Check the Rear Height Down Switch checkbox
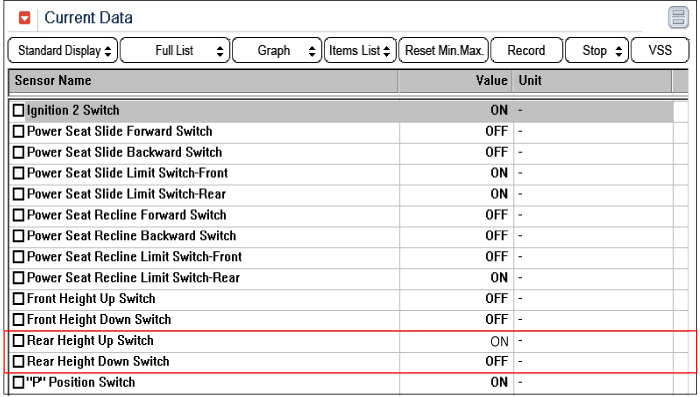 pos(18,361)
